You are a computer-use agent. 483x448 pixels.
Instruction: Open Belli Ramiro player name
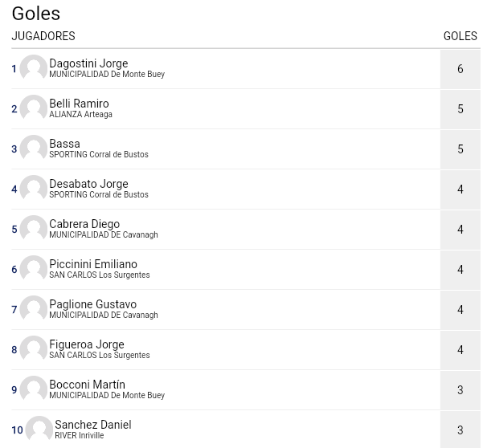pyautogui.click(x=80, y=104)
